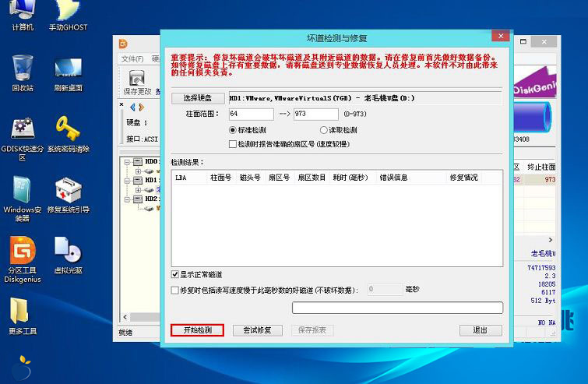Click the 磁头号 column header
Screen dimensions: 588x384
tap(250, 178)
